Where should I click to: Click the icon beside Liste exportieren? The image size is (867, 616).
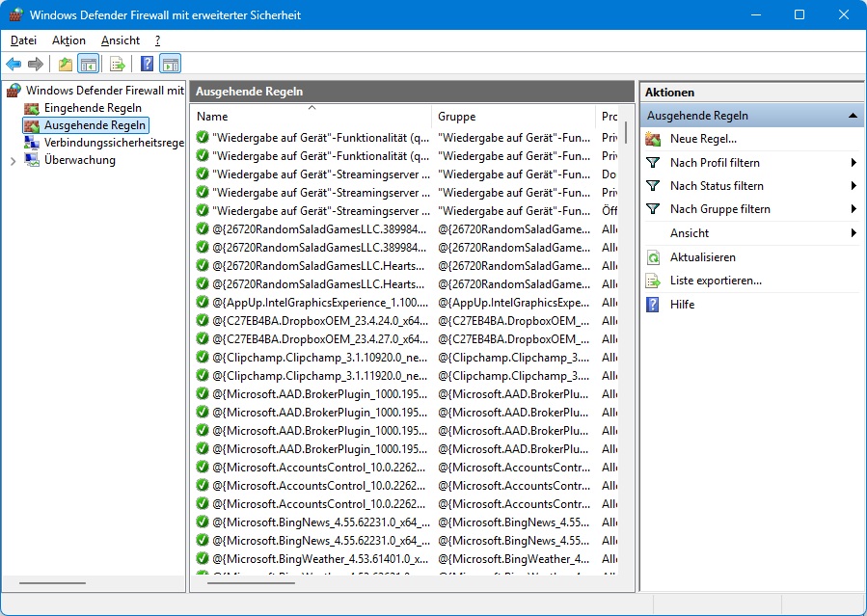[x=653, y=281]
